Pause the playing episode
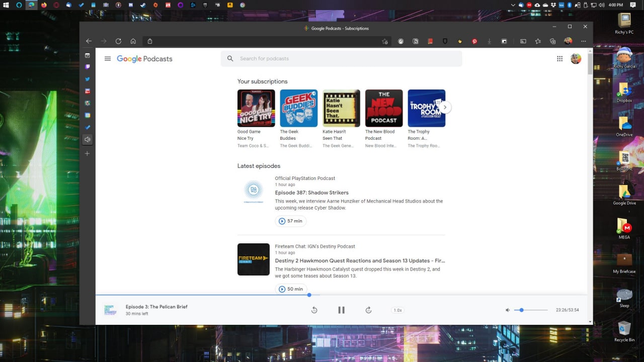The width and height of the screenshot is (644, 362). tap(341, 310)
